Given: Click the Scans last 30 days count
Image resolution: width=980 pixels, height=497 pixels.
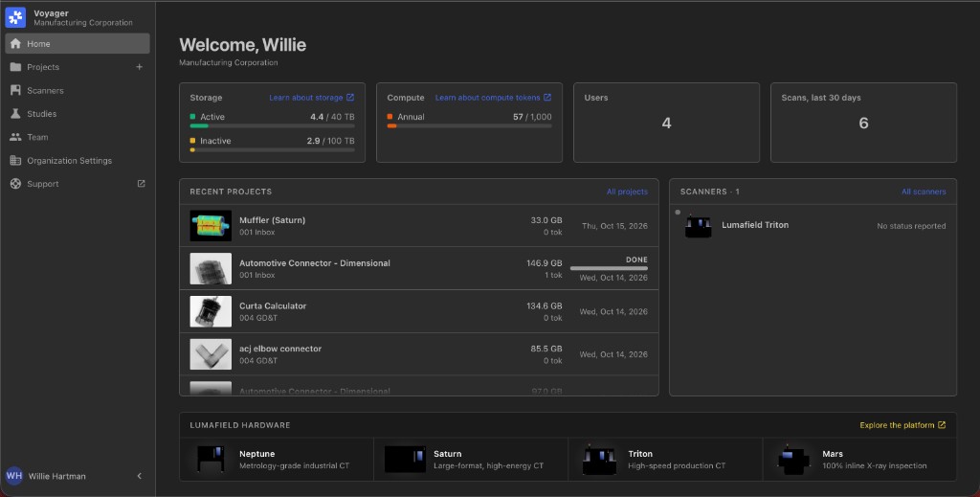Looking at the screenshot, I should [863, 124].
